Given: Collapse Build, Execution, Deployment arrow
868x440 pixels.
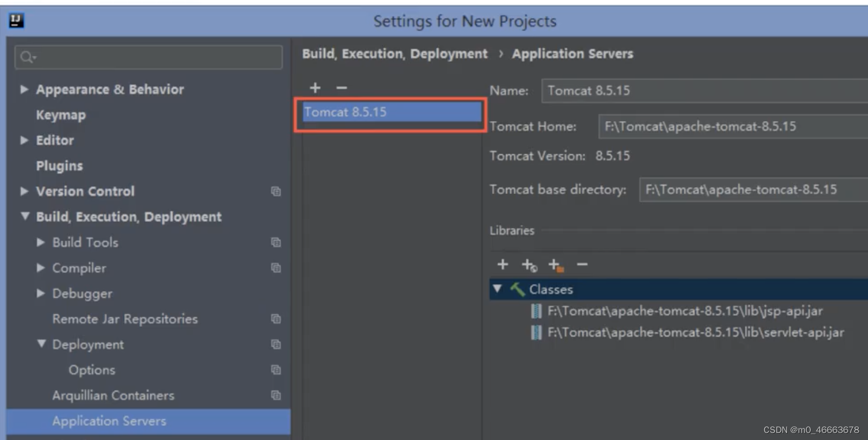Looking at the screenshot, I should click(x=25, y=216).
